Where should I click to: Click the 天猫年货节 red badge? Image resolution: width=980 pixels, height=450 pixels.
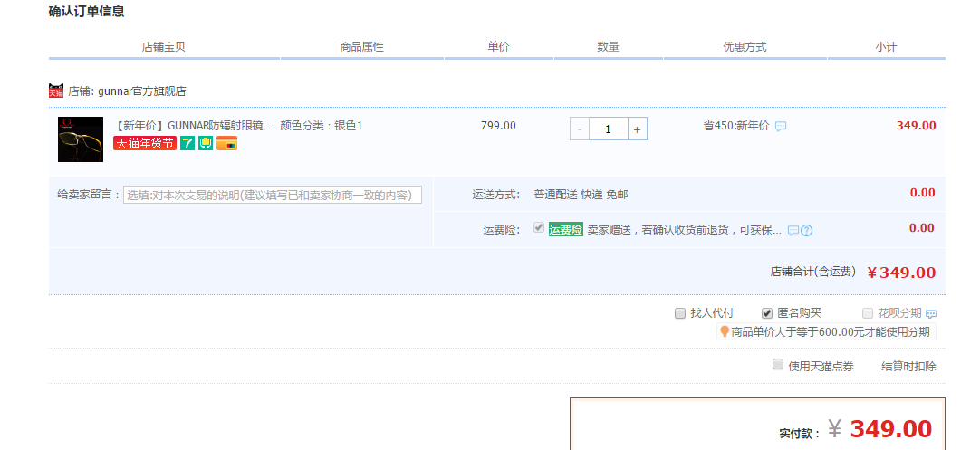[145, 143]
